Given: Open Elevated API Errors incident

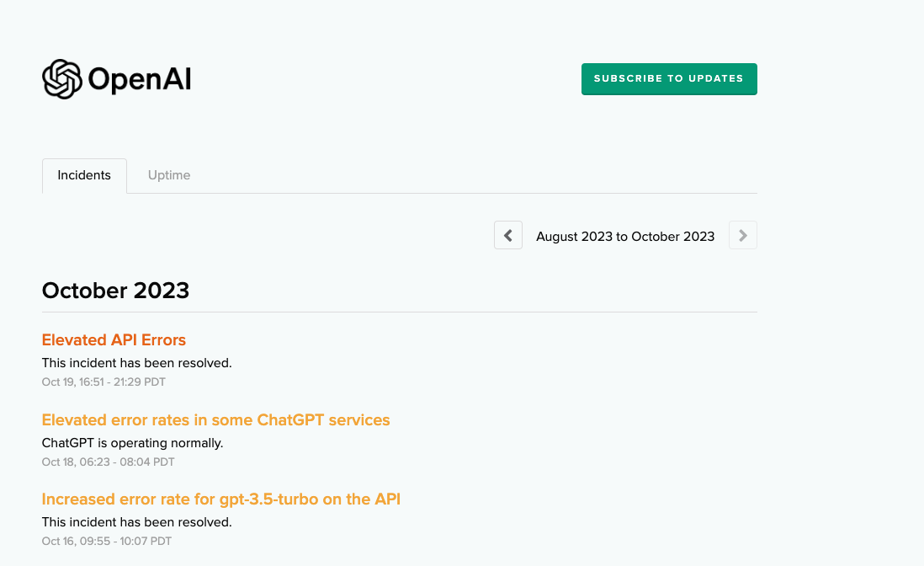Looking at the screenshot, I should 114,339.
